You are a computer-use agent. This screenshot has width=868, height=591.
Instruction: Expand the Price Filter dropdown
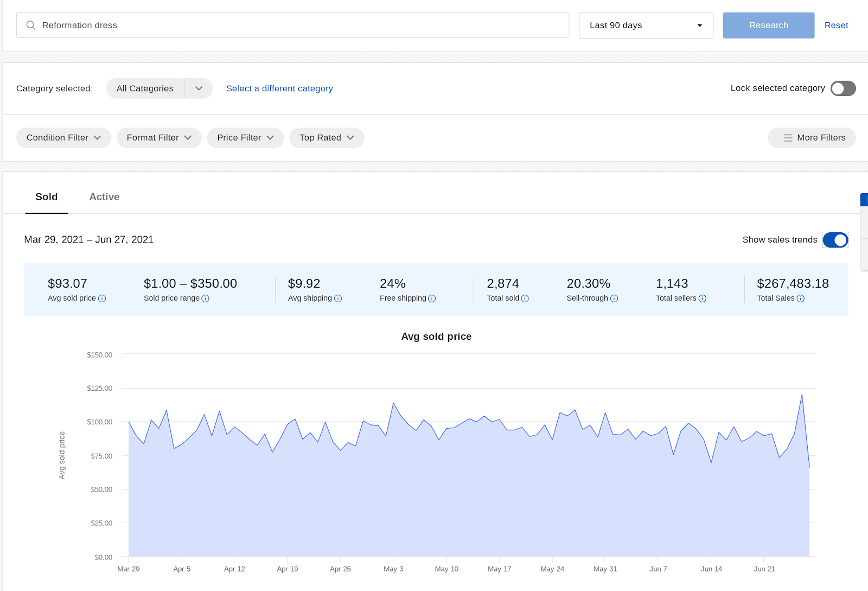point(245,138)
